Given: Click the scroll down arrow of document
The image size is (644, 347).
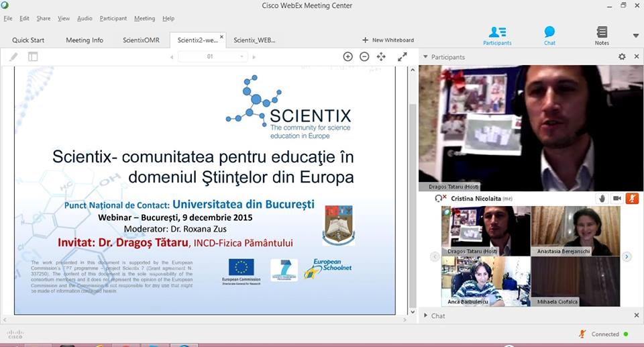Looking at the screenshot, I should (x=413, y=311).
